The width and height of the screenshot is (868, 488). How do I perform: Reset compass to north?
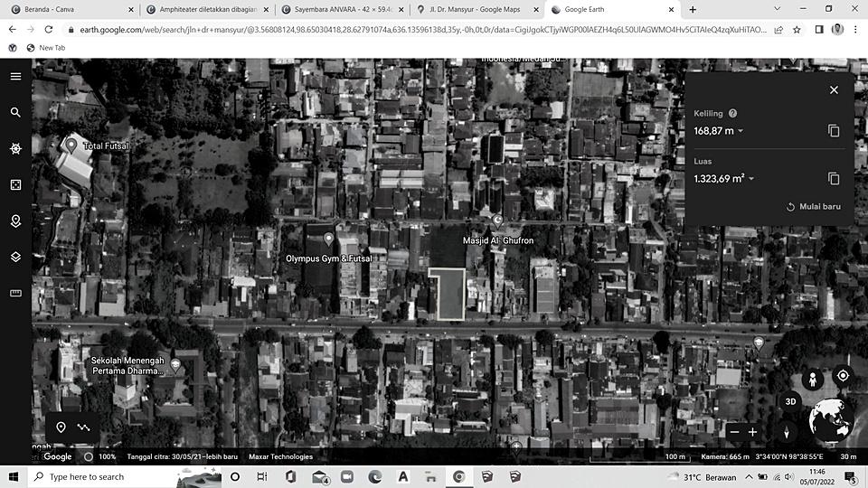tap(787, 432)
